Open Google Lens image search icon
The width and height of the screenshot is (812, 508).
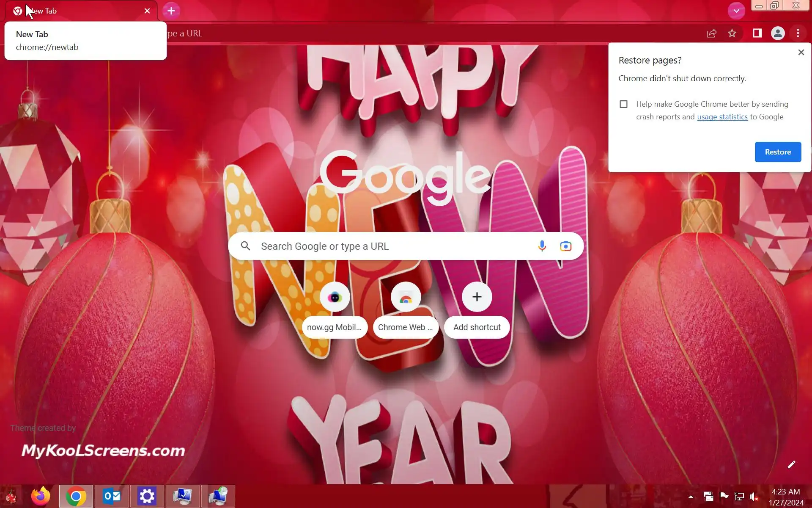pos(565,246)
